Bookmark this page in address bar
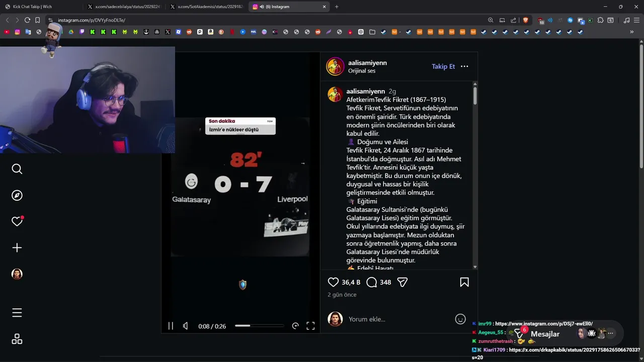644x362 pixels. pos(37,20)
